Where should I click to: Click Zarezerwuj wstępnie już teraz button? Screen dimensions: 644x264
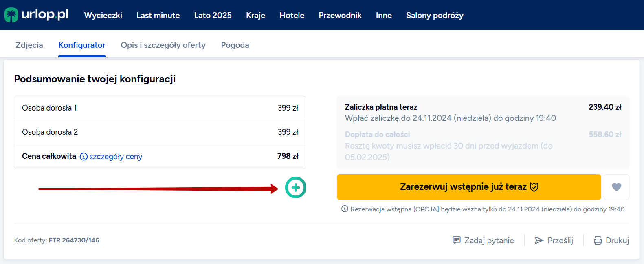coord(469,187)
